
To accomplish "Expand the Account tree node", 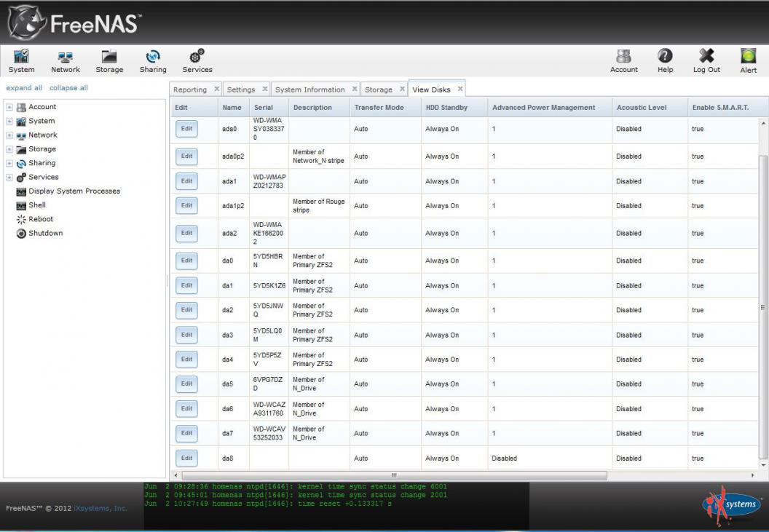I will click(9, 108).
